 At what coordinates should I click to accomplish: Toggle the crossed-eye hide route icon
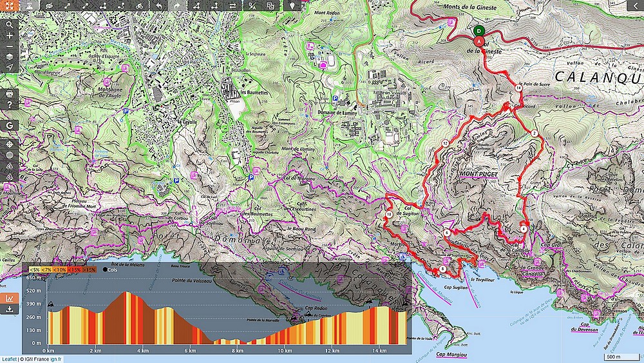(50, 5)
